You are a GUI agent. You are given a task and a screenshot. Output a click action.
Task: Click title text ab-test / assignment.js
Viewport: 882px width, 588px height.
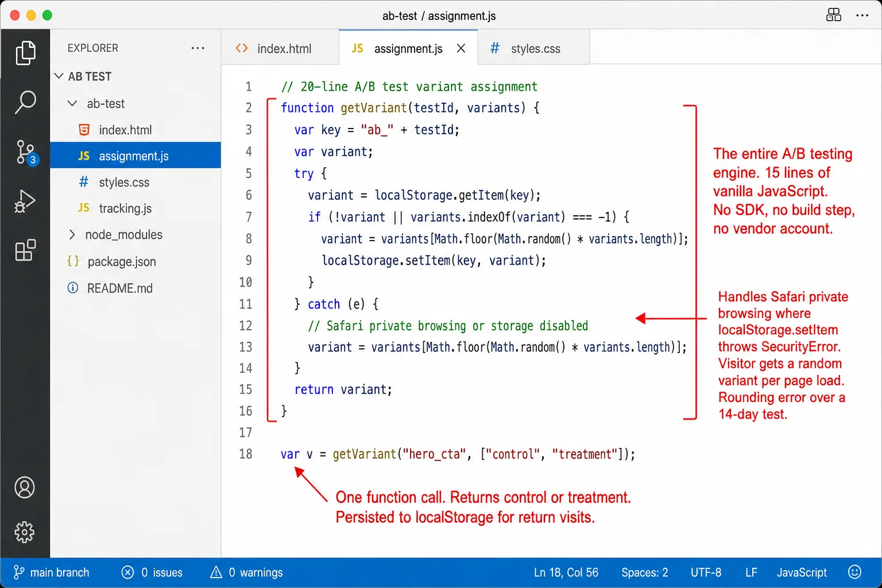click(439, 16)
